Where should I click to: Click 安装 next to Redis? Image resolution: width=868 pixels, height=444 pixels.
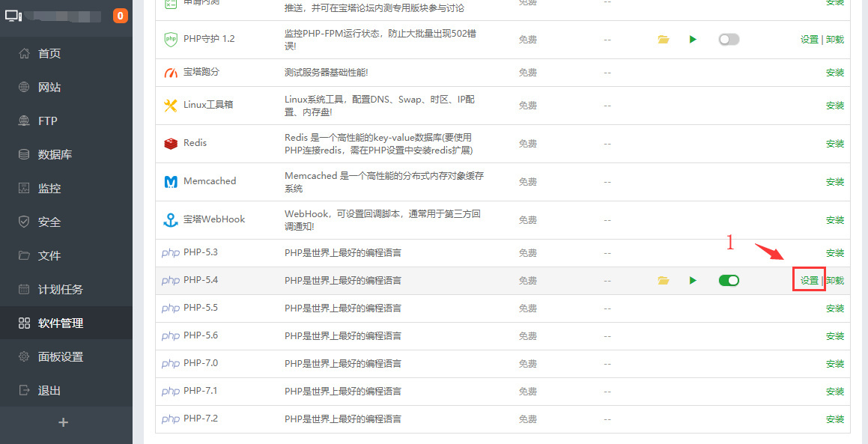[x=834, y=142]
